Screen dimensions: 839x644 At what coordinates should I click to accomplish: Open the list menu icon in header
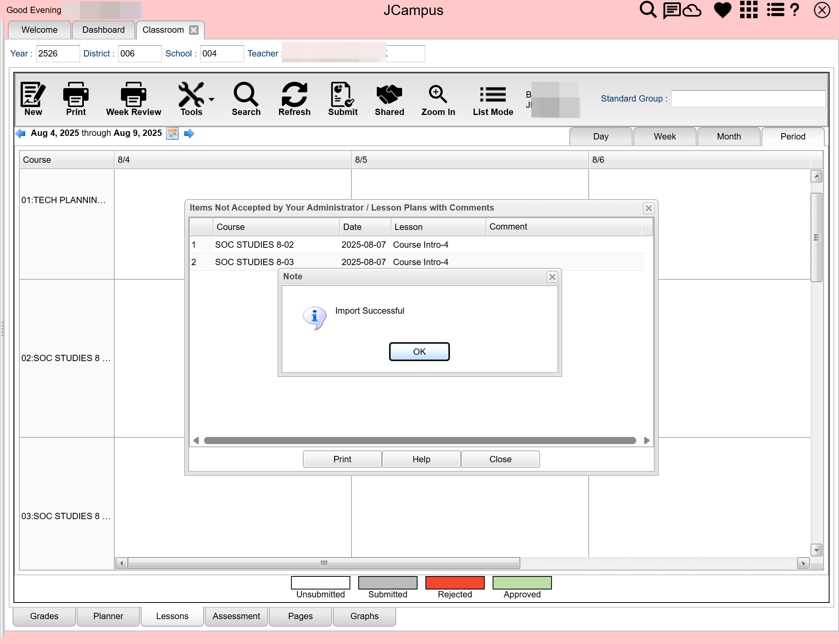[775, 10]
